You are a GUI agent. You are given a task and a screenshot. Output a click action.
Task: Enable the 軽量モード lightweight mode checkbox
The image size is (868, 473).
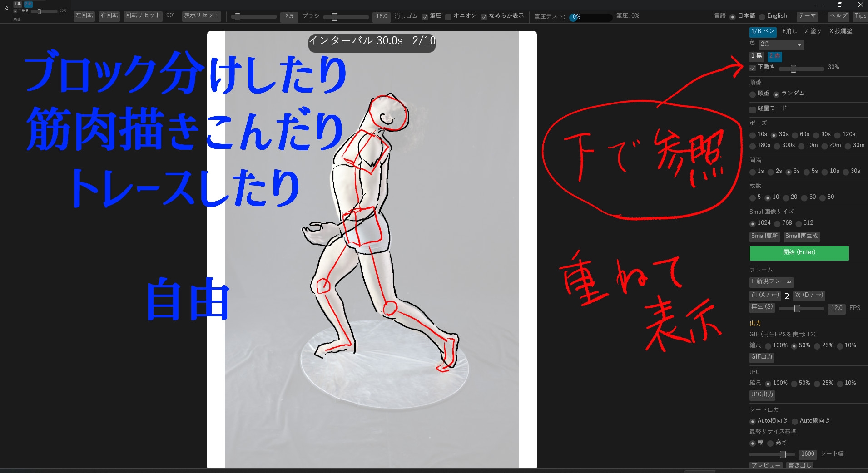point(753,109)
